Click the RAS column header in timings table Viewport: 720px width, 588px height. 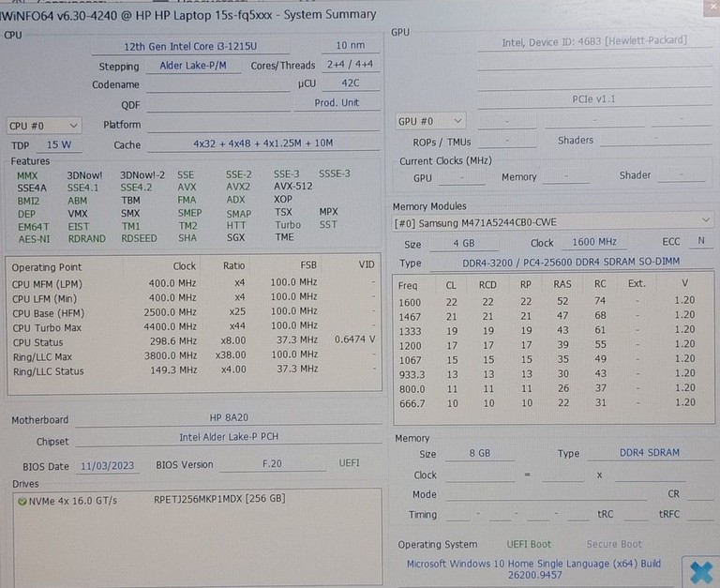click(562, 285)
